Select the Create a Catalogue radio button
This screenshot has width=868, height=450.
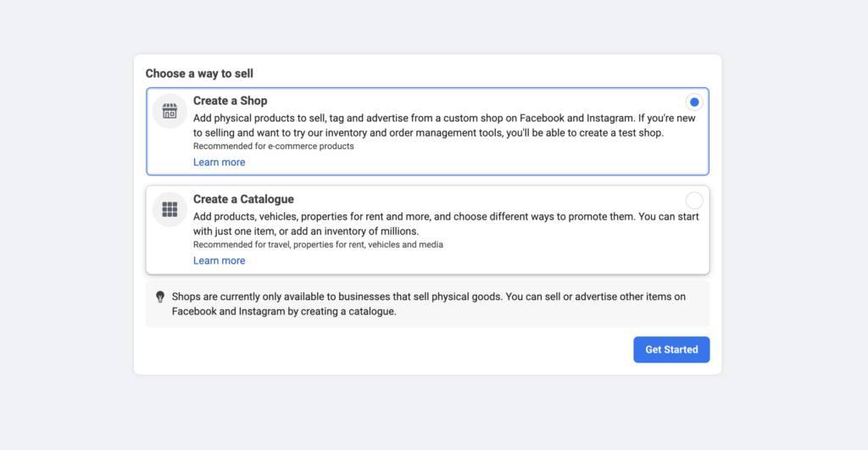[x=693, y=200]
